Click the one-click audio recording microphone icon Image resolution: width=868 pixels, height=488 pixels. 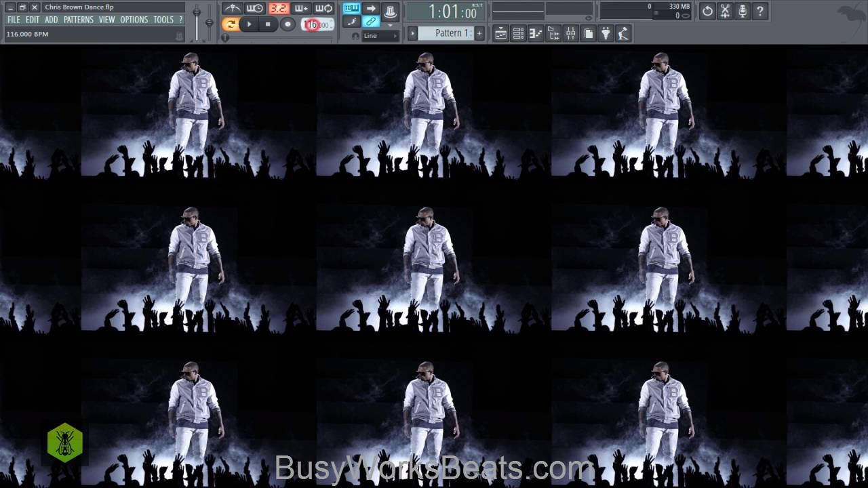tap(743, 11)
